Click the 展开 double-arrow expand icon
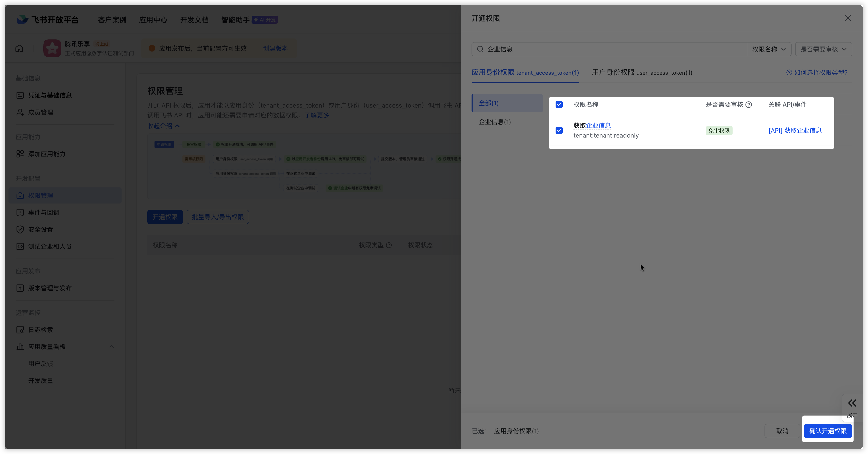The image size is (868, 454). (852, 403)
